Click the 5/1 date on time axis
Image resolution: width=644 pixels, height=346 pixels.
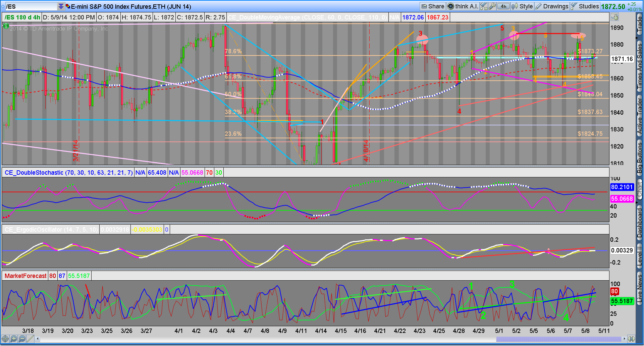pyautogui.click(x=499, y=331)
